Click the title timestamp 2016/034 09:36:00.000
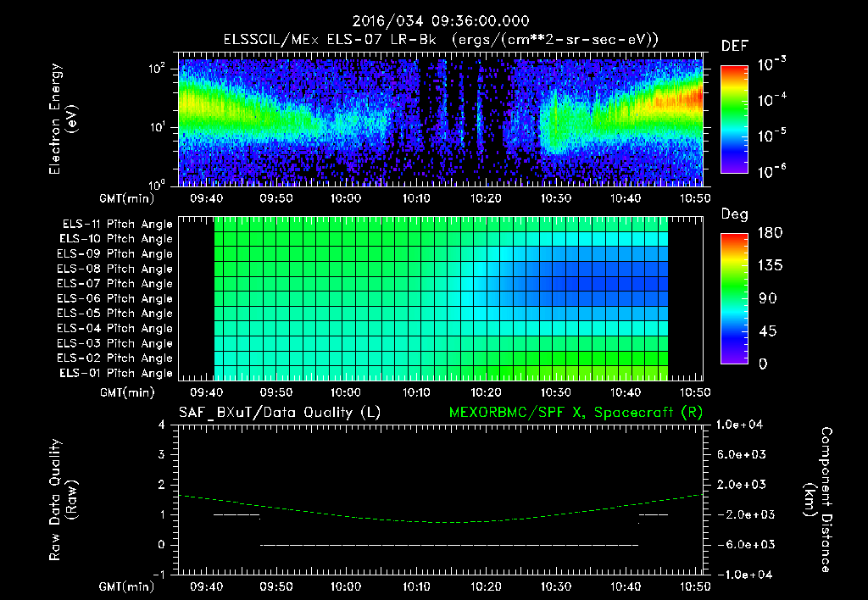 441,21
